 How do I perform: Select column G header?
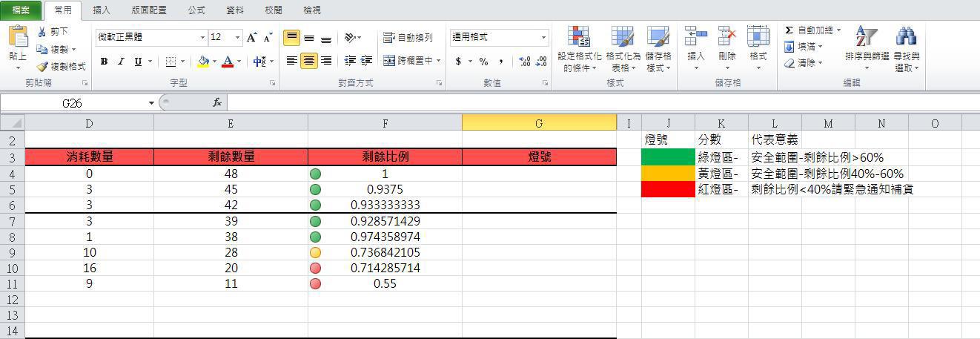click(x=539, y=123)
